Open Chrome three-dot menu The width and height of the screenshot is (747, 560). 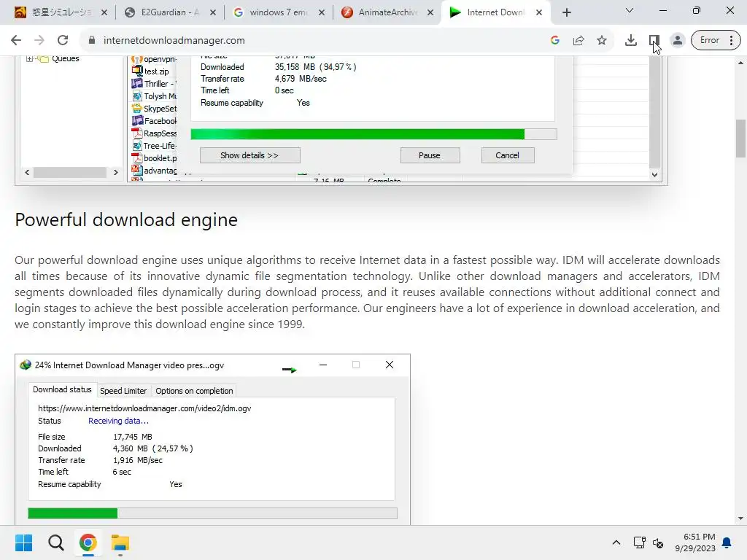[731, 41]
